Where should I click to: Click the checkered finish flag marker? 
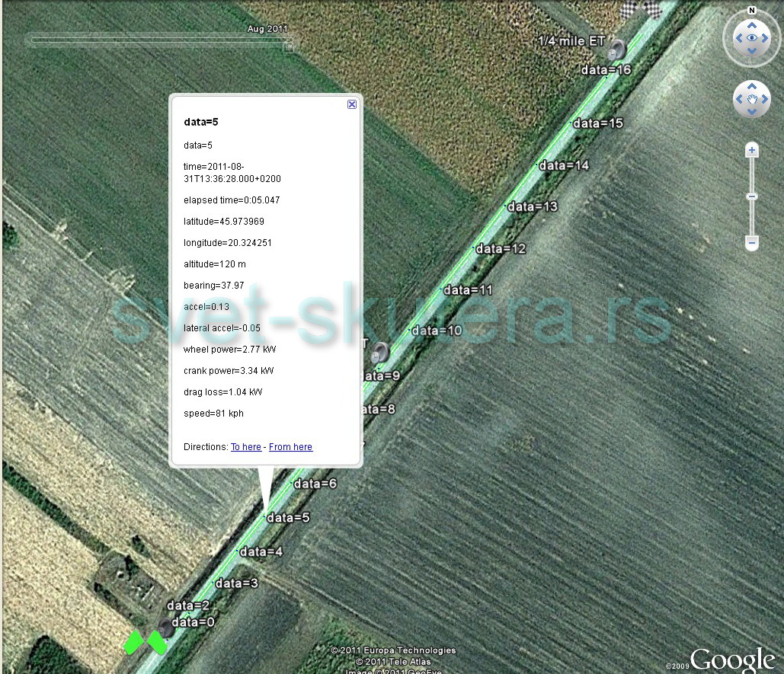click(x=642, y=10)
